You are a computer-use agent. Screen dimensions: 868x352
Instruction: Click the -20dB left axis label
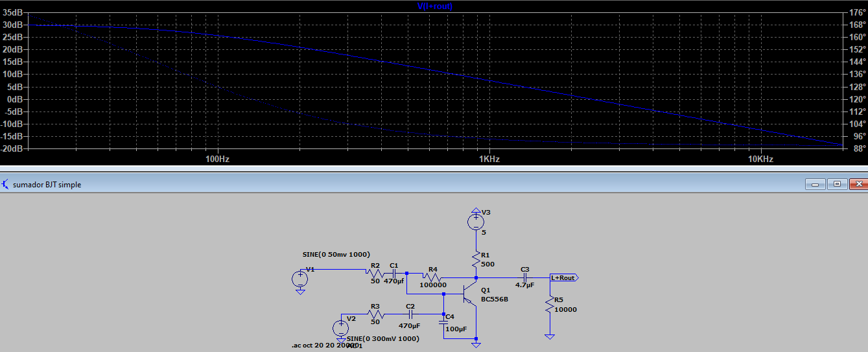click(x=13, y=148)
